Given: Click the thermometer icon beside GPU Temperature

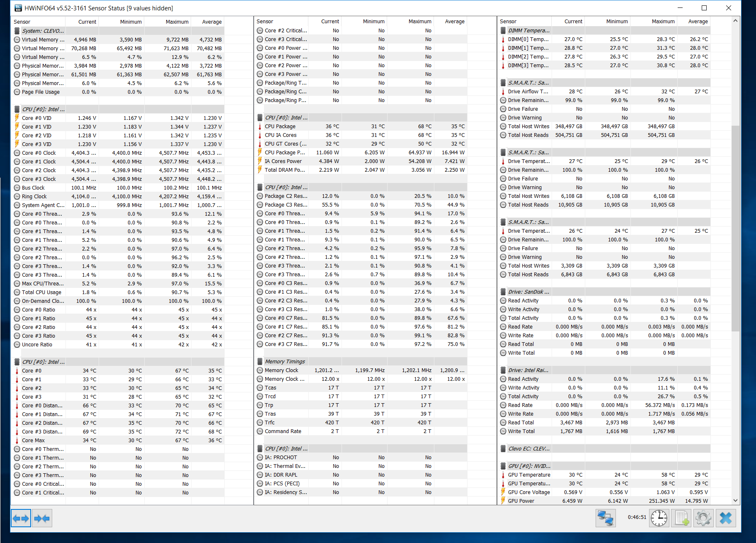Looking at the screenshot, I should tap(503, 475).
